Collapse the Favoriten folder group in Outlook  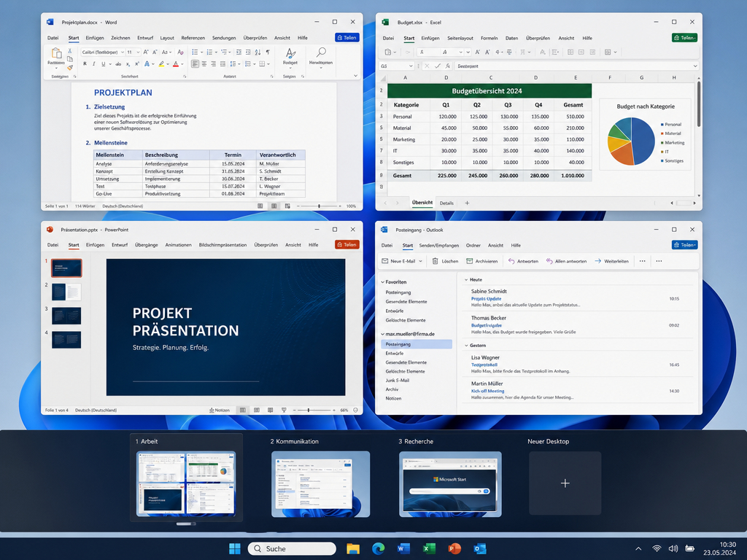[x=382, y=282]
